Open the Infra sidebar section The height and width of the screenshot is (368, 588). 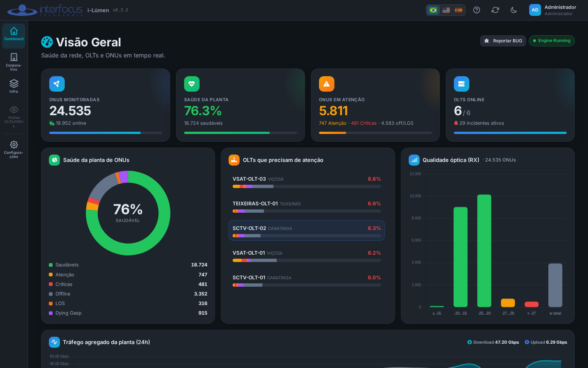tap(14, 86)
